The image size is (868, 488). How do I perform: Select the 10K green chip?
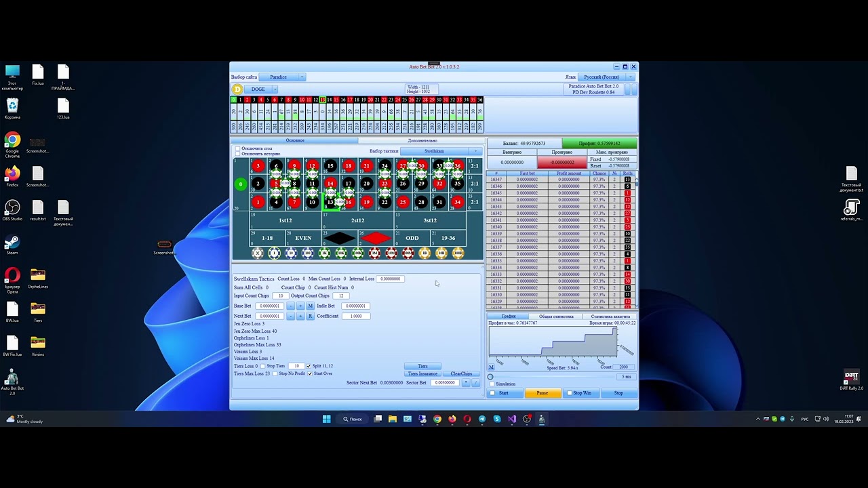coord(341,253)
